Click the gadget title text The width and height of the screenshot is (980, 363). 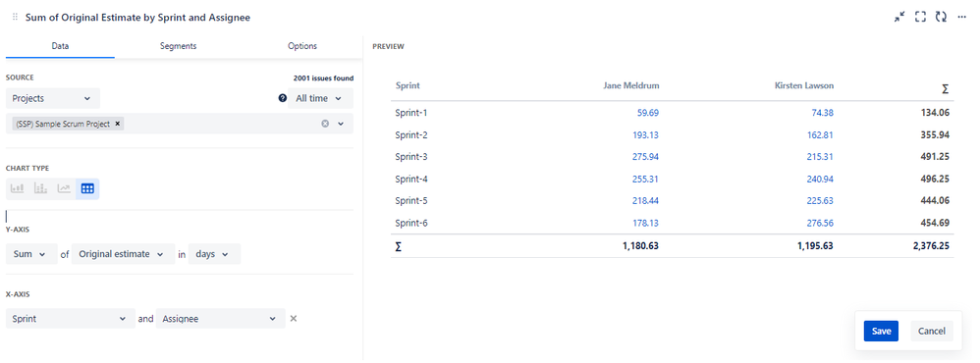coord(137,18)
